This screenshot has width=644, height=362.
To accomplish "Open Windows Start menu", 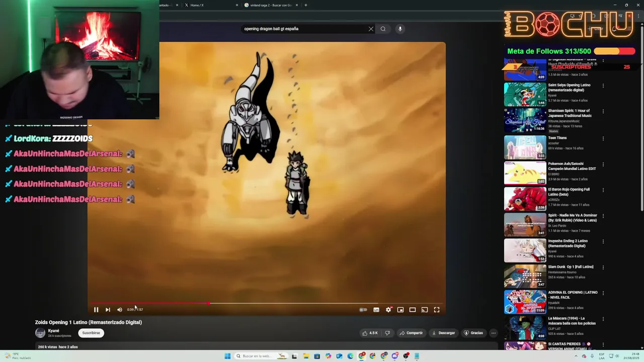I will click(x=227, y=356).
